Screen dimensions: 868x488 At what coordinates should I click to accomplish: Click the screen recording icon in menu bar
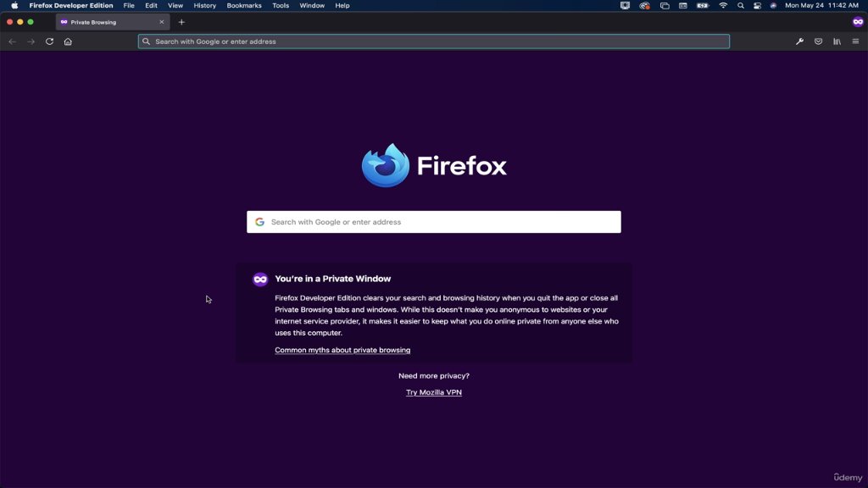pos(625,6)
